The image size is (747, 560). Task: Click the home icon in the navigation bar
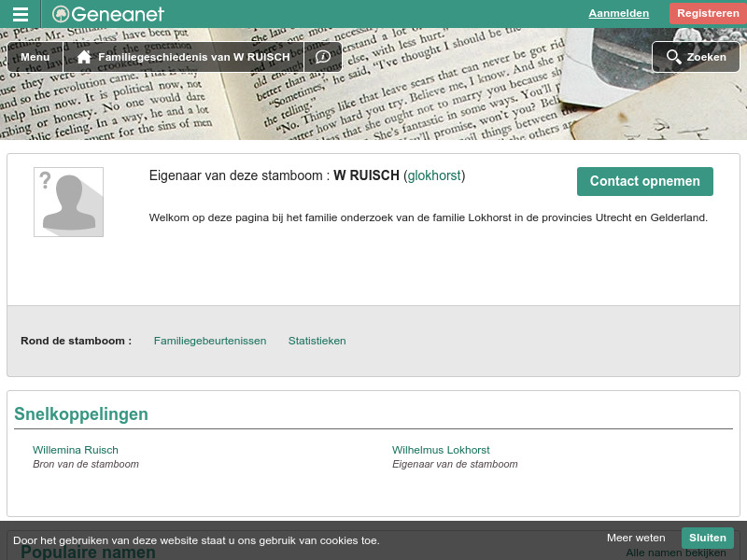pyautogui.click(x=84, y=56)
